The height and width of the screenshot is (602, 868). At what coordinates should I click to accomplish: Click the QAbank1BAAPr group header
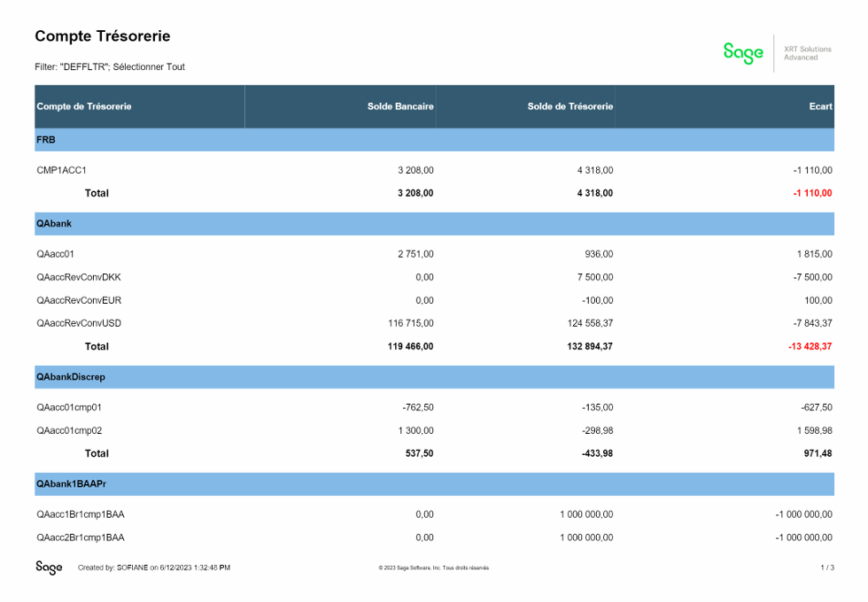(73, 484)
